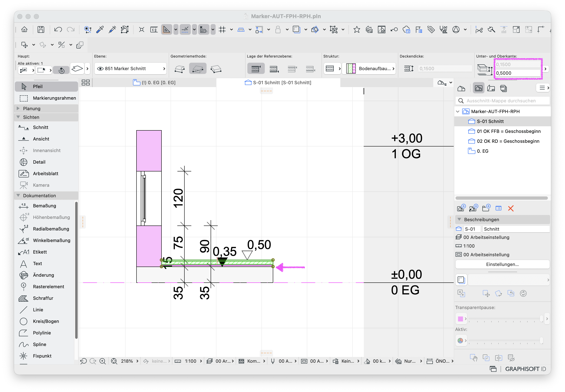The width and height of the screenshot is (565, 392).
Task: Collapse the Sichten toolbox group
Action: (x=18, y=117)
